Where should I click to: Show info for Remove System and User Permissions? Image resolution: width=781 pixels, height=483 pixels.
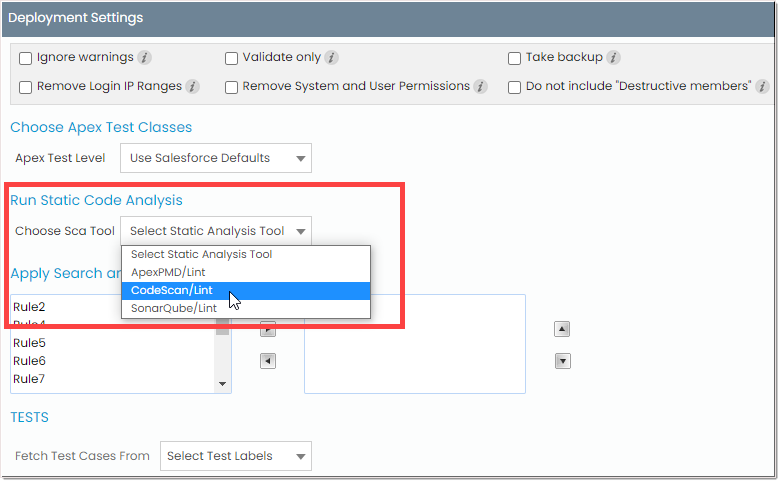(480, 87)
